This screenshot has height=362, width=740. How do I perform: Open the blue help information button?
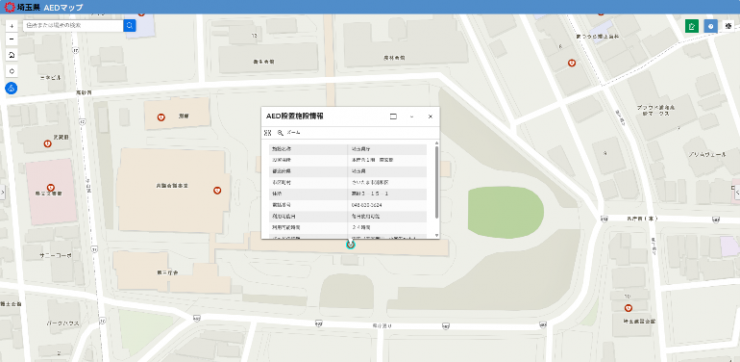point(711,26)
